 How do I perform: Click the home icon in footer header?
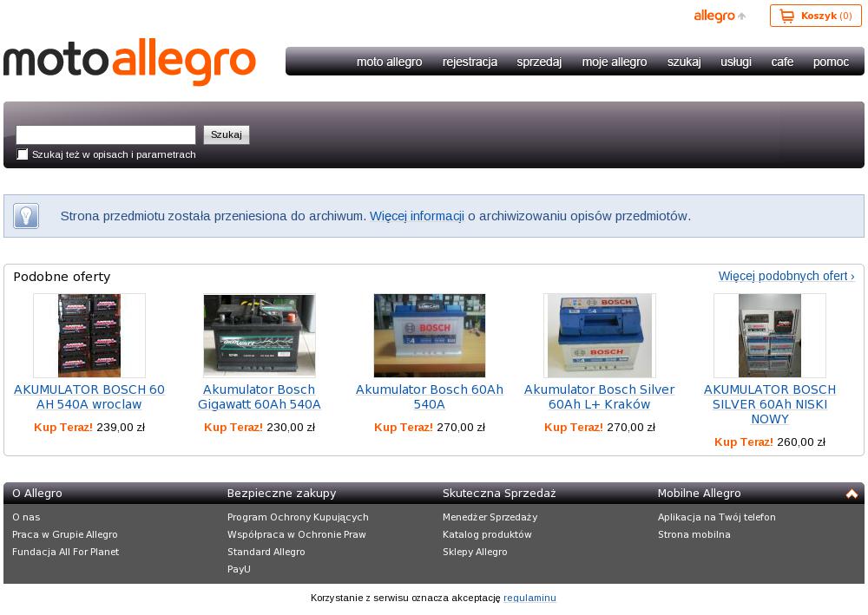pyautogui.click(x=852, y=494)
